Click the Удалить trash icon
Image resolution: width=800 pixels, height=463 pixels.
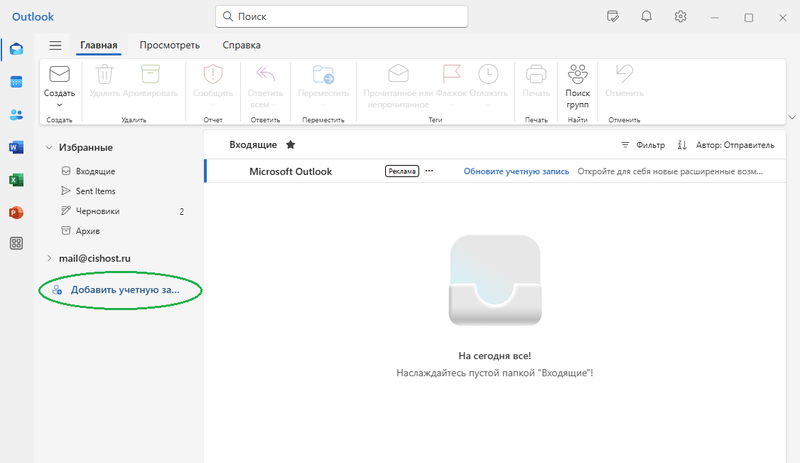(105, 75)
